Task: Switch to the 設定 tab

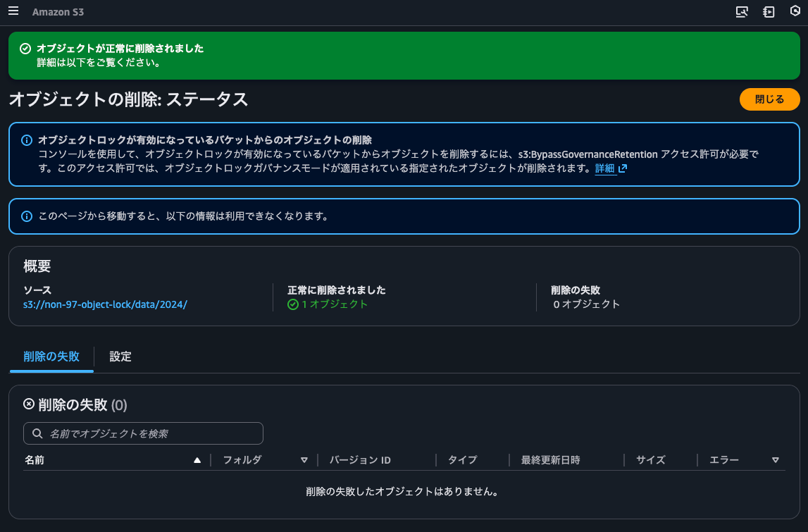Action: point(120,357)
